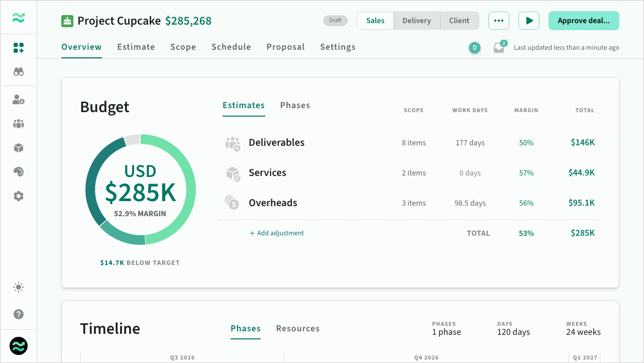The width and height of the screenshot is (644, 363).
Task: Click the green D user avatar
Action: [x=475, y=48]
